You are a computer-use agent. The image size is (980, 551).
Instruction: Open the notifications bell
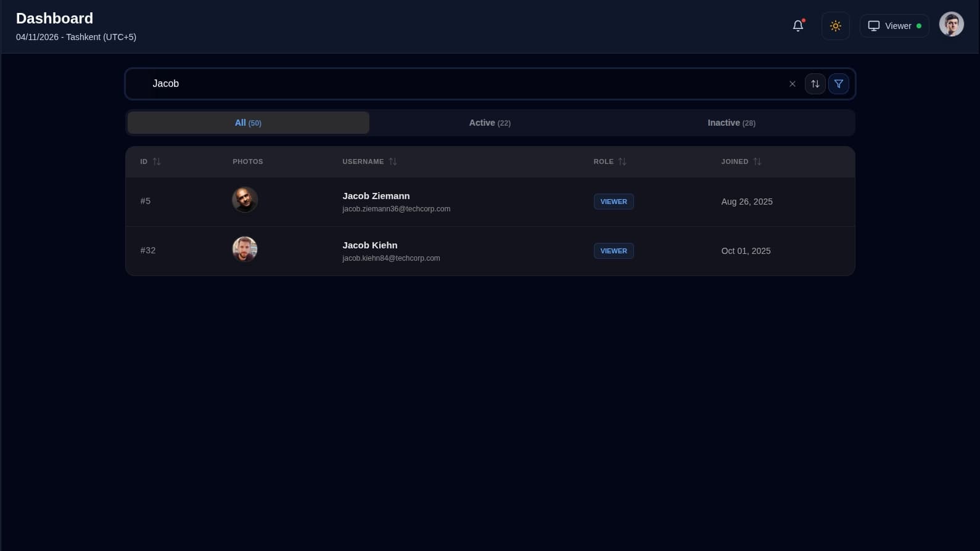797,26
